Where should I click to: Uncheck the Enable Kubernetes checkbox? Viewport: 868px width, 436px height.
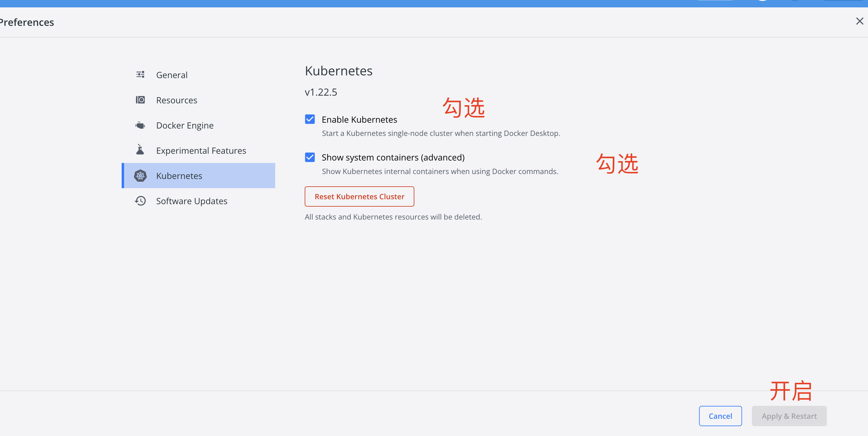coord(310,119)
